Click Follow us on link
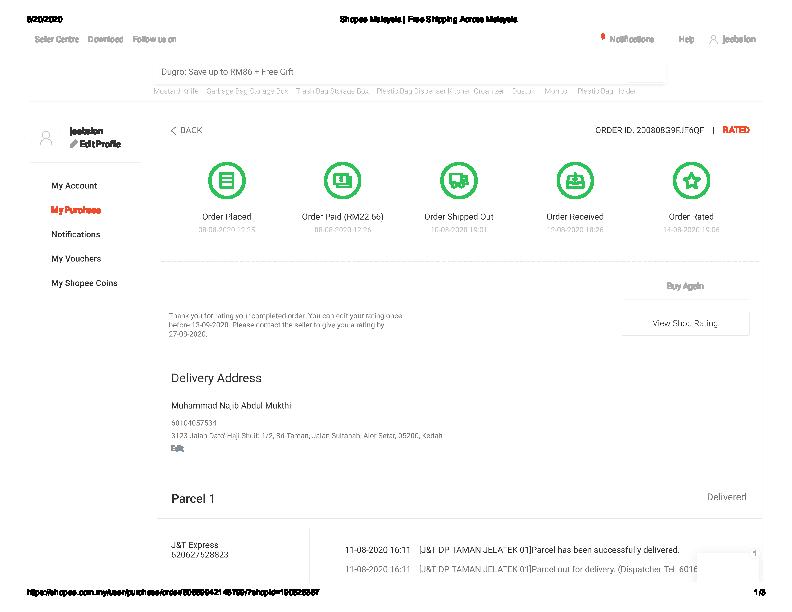 [x=155, y=39]
